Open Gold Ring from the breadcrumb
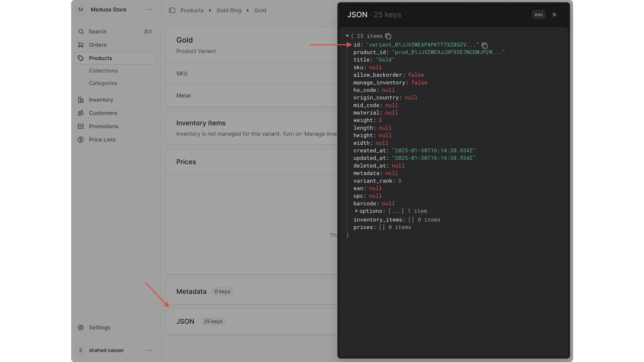 [x=229, y=10]
